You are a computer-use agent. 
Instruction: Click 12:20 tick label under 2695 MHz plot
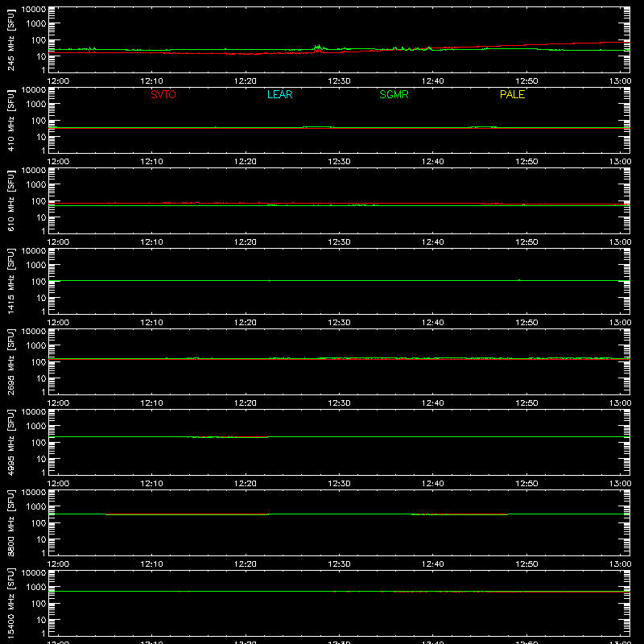tap(246, 403)
